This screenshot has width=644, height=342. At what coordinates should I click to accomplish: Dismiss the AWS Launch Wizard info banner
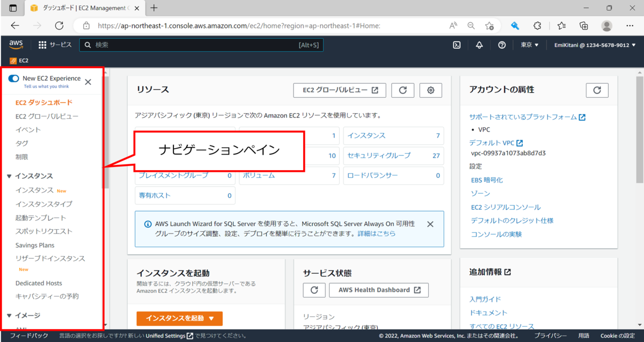(430, 224)
